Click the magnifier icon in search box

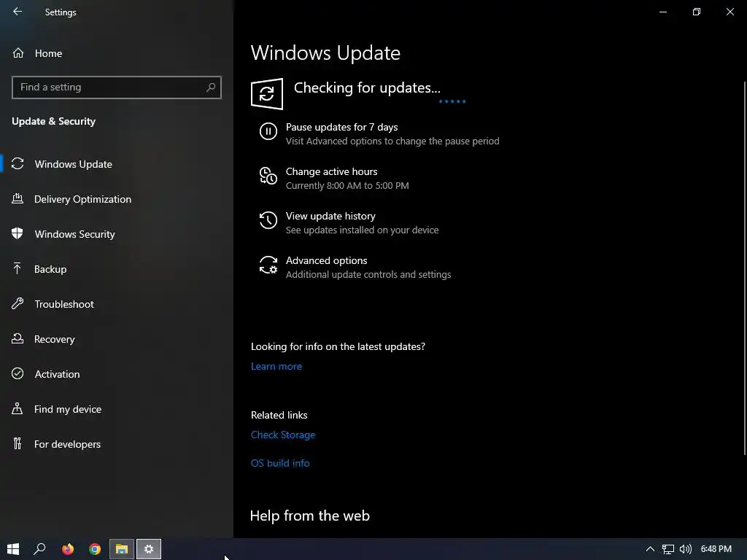211,87
